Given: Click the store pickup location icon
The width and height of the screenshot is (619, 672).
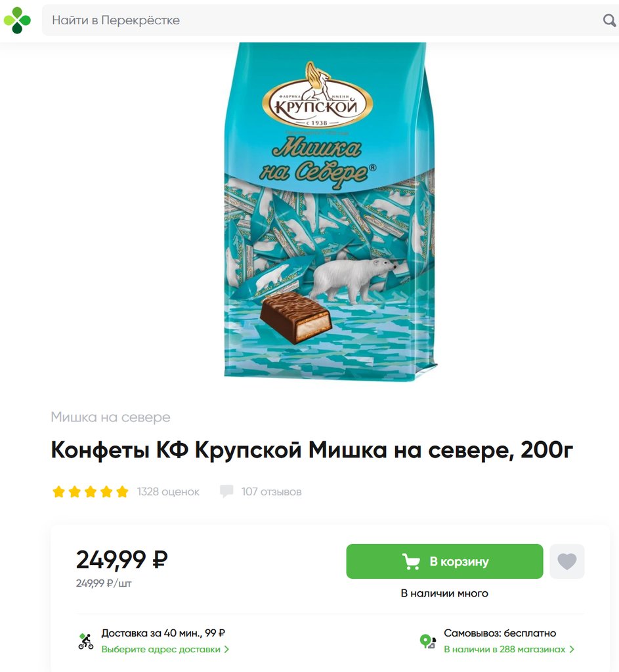Looking at the screenshot, I should pyautogui.click(x=427, y=641).
